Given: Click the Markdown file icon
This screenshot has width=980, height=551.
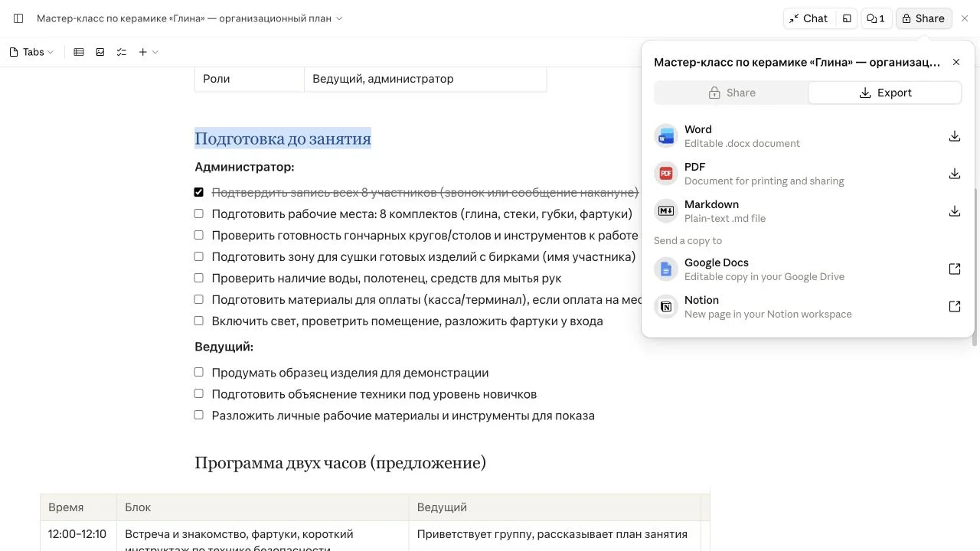Looking at the screenshot, I should (666, 211).
